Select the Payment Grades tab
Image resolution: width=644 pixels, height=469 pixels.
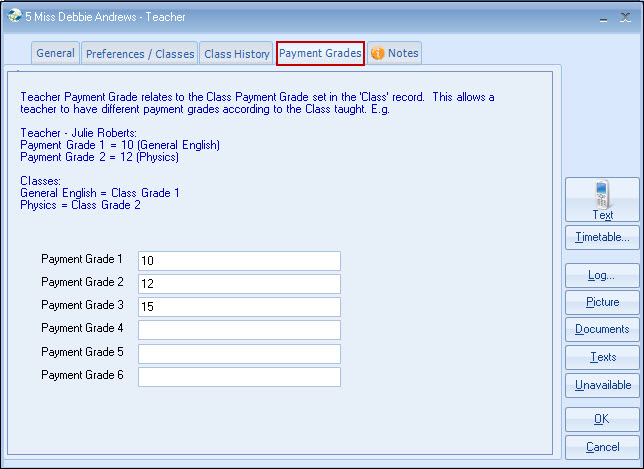coord(320,53)
